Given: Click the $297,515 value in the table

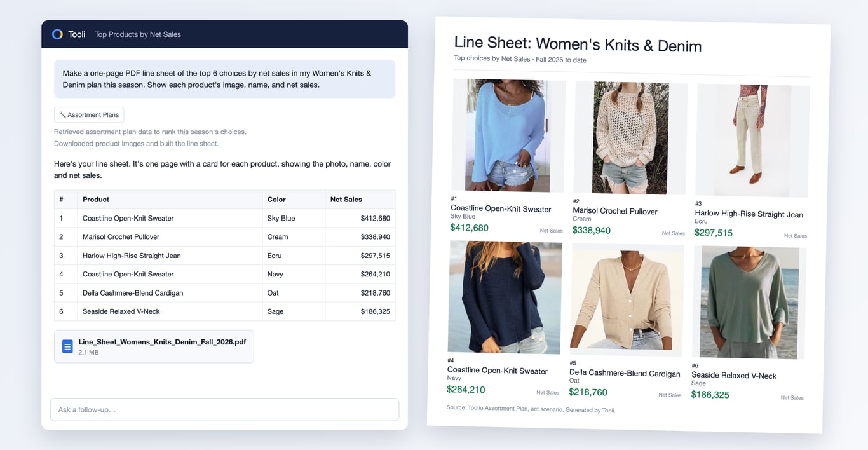Looking at the screenshot, I should tap(376, 256).
